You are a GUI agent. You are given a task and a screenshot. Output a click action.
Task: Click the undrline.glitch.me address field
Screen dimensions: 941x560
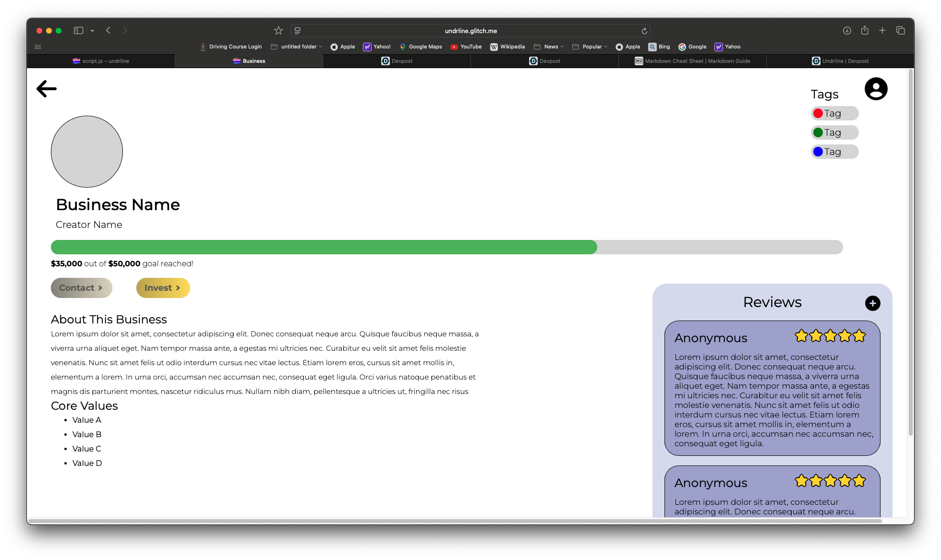pos(470,31)
